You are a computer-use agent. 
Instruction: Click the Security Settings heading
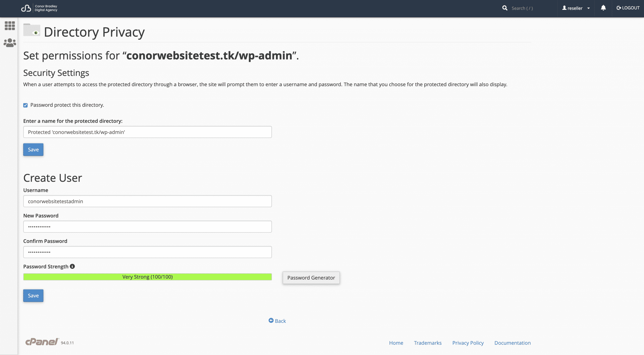click(56, 73)
